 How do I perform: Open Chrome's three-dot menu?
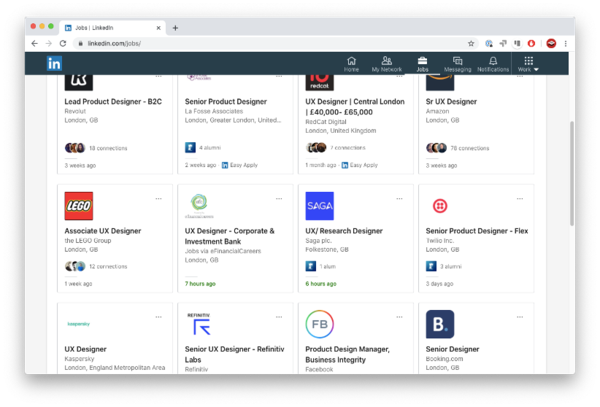(x=566, y=44)
